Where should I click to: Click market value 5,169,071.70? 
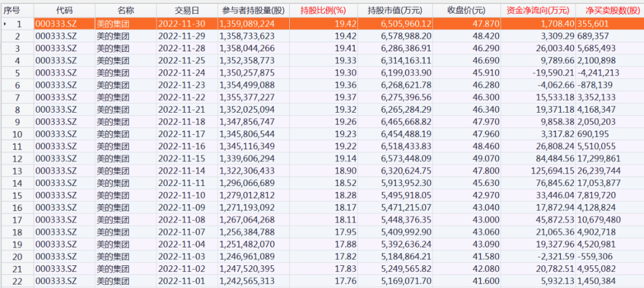[407, 281]
